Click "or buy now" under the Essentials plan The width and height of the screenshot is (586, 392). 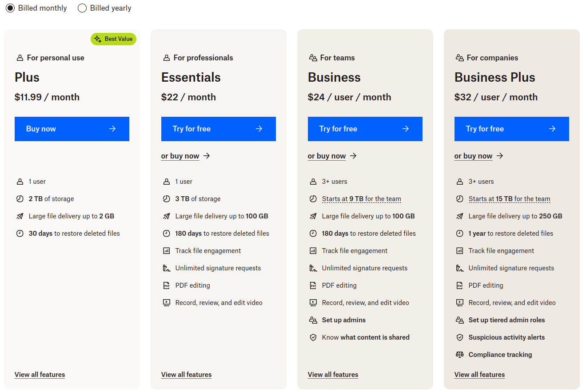point(180,156)
